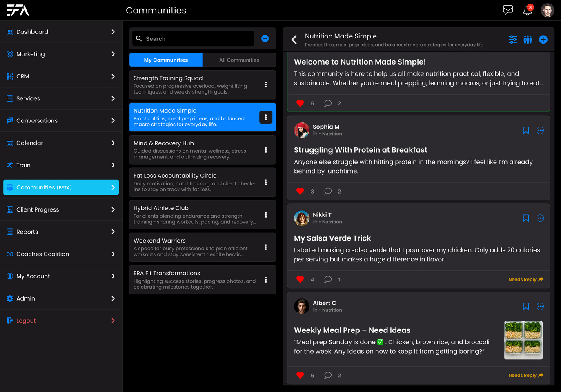561x392 pixels.
Task: Click Needs Reply on Salsa Verde post
Action: [525, 280]
